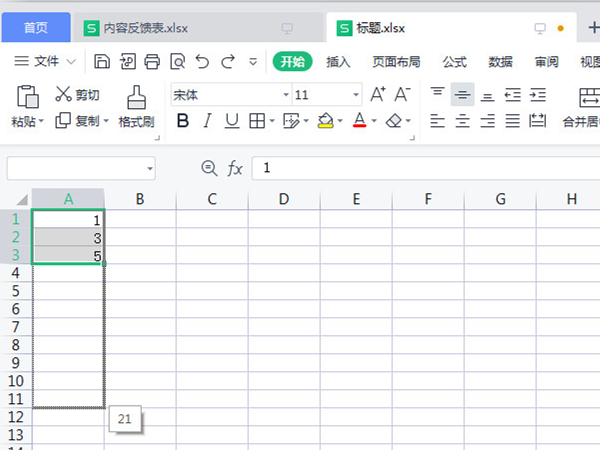The image size is (600, 450).
Task: Click the 首页 home button
Action: click(36, 27)
